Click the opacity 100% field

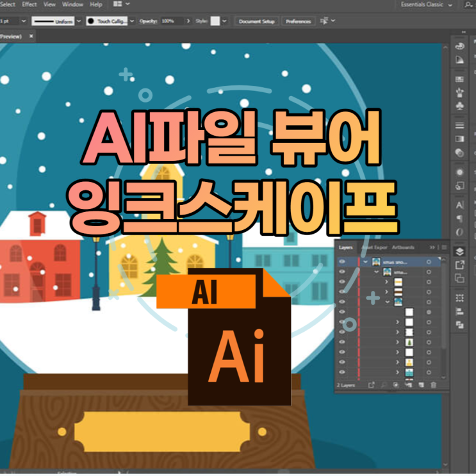pyautogui.click(x=172, y=21)
